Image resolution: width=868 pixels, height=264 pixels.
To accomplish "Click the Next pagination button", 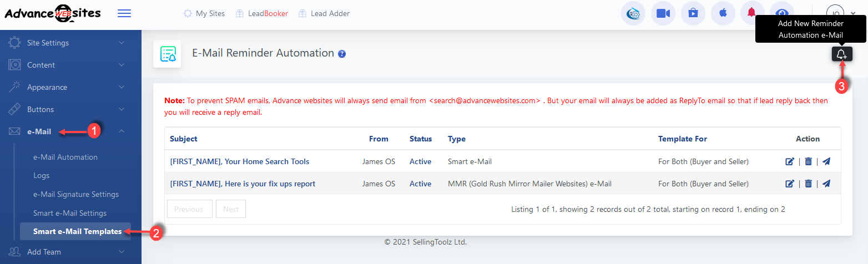I will pyautogui.click(x=230, y=209).
